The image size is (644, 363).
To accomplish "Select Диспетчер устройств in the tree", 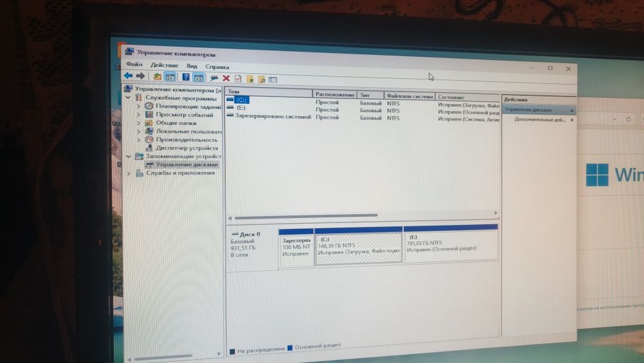I will pyautogui.click(x=187, y=148).
